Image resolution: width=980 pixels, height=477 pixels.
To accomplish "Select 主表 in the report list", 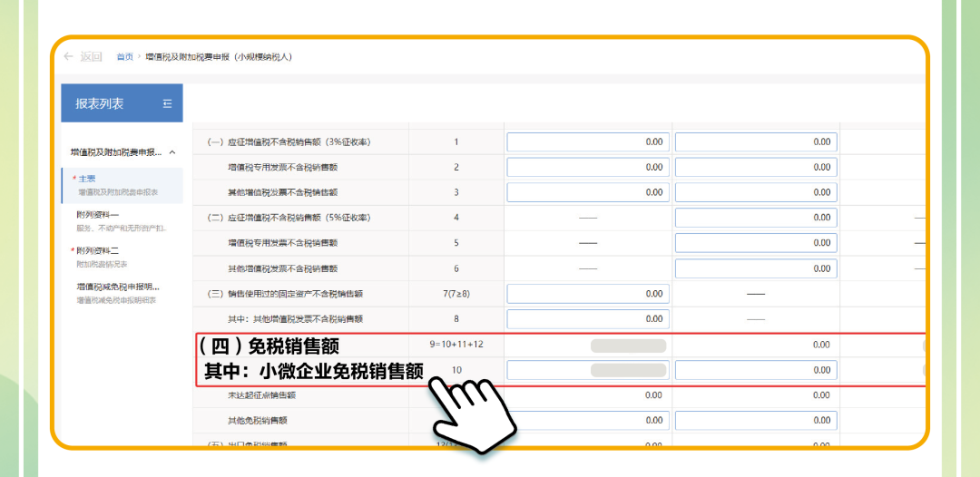I will 89,179.
